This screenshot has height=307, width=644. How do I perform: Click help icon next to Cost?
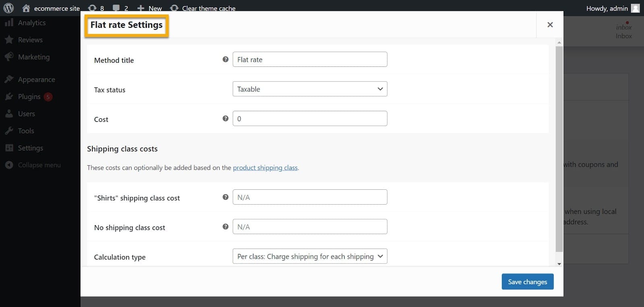pyautogui.click(x=225, y=118)
